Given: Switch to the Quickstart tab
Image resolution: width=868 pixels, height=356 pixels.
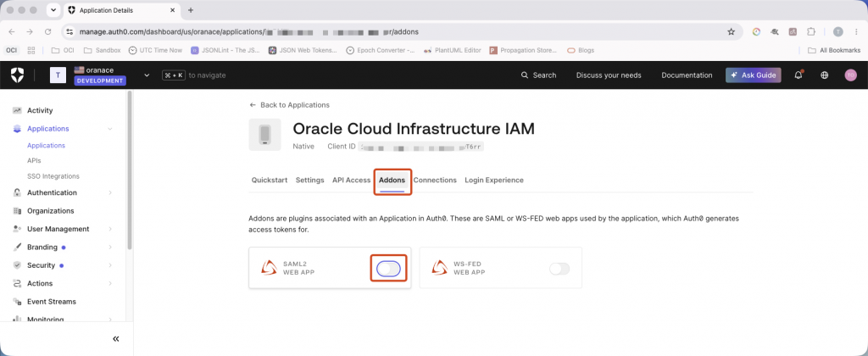Looking at the screenshot, I should tap(270, 180).
